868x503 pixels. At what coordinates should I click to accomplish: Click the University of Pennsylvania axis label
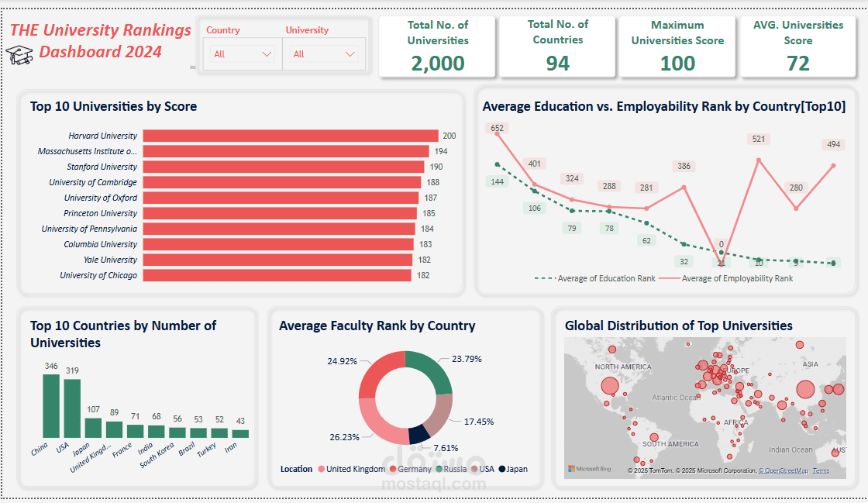pos(89,229)
